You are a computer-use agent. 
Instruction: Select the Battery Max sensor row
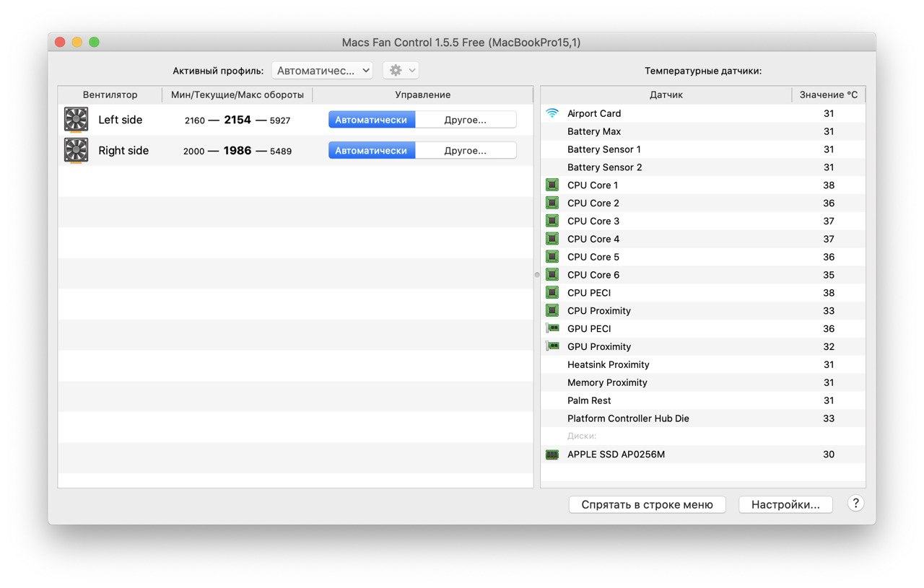[x=703, y=131]
